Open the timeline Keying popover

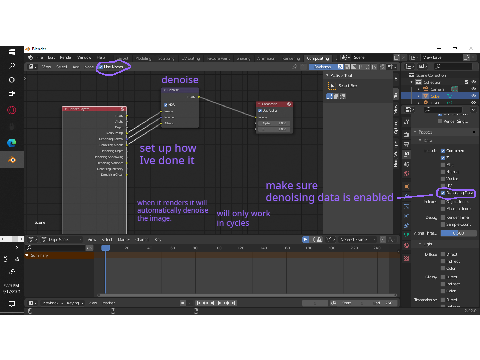tap(75, 303)
